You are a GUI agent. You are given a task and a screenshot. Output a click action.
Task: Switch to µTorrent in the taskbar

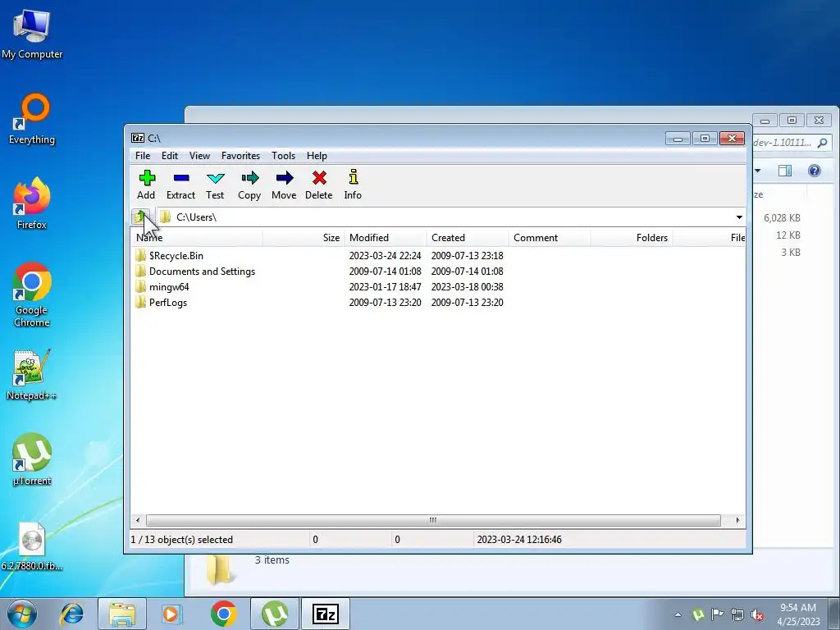point(274,614)
